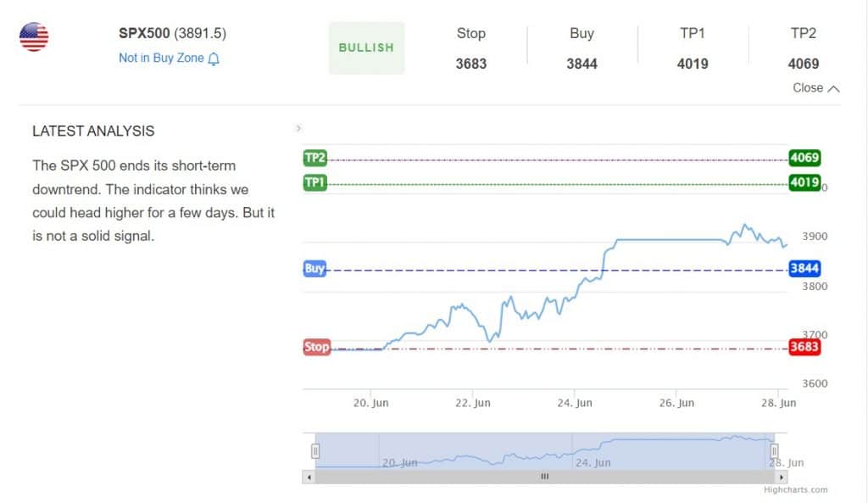Click the green 4069 price tag
The height and width of the screenshot is (503, 868).
(x=804, y=158)
